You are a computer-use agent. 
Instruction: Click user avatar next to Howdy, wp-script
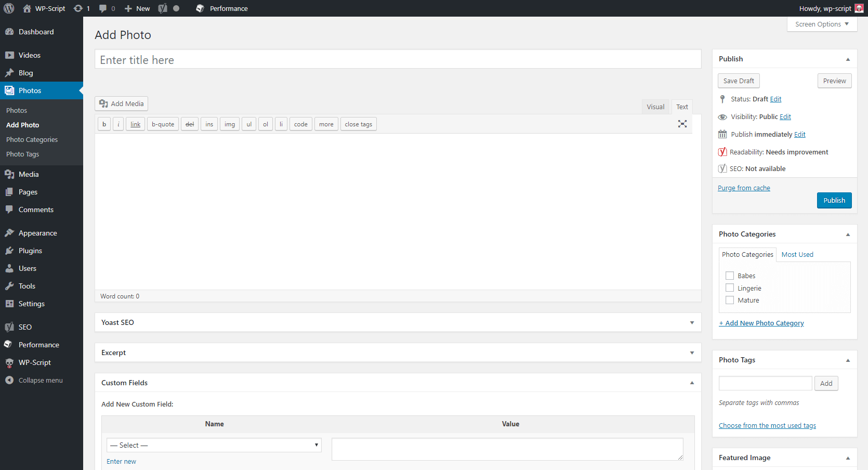859,8
